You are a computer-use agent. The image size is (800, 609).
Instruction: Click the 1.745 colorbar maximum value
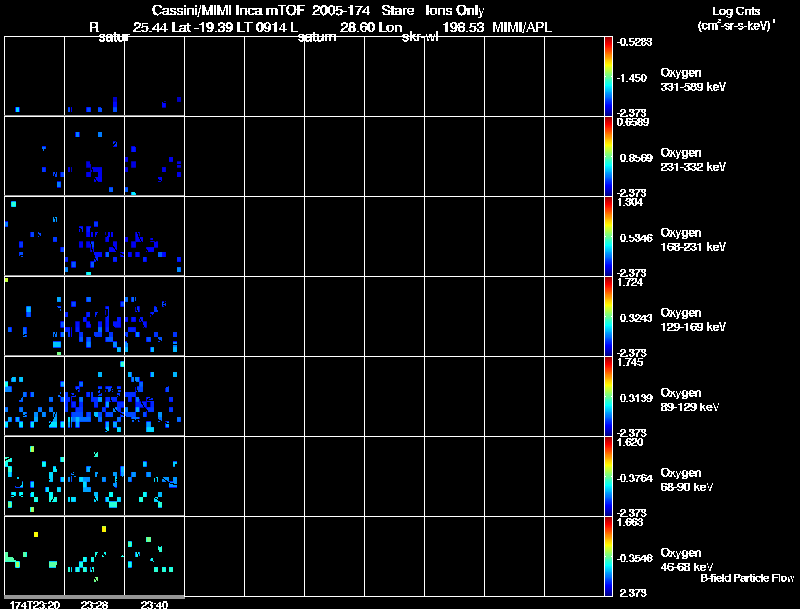(x=630, y=362)
